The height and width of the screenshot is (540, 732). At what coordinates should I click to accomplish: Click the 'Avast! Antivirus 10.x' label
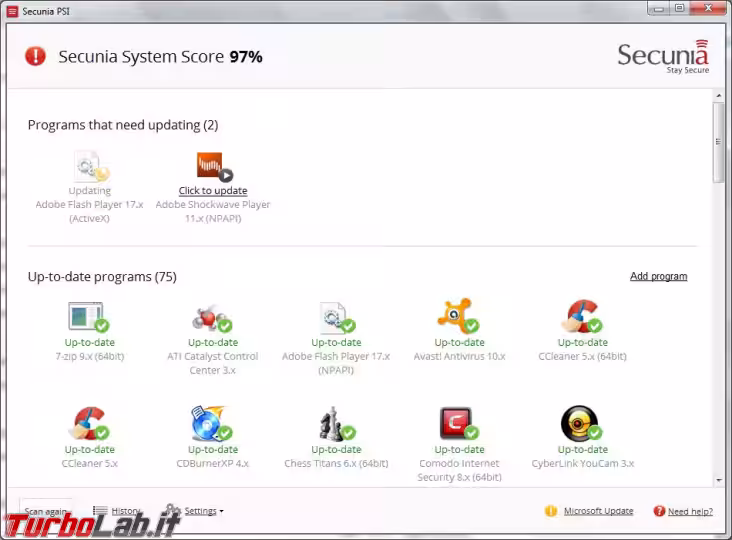[459, 356]
